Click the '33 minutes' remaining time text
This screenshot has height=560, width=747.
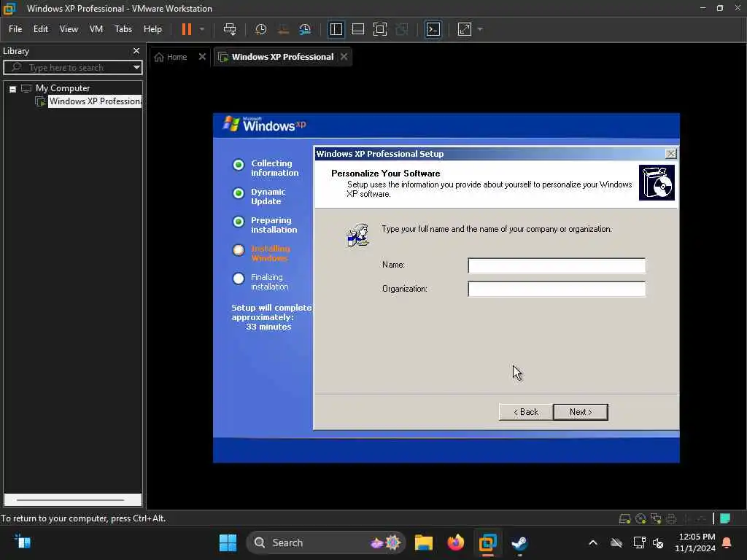coord(268,327)
